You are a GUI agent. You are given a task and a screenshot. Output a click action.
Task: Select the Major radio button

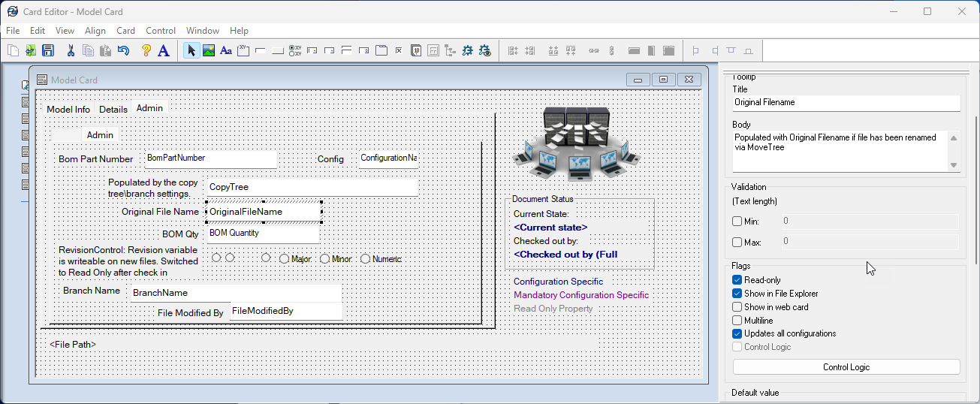pos(284,259)
